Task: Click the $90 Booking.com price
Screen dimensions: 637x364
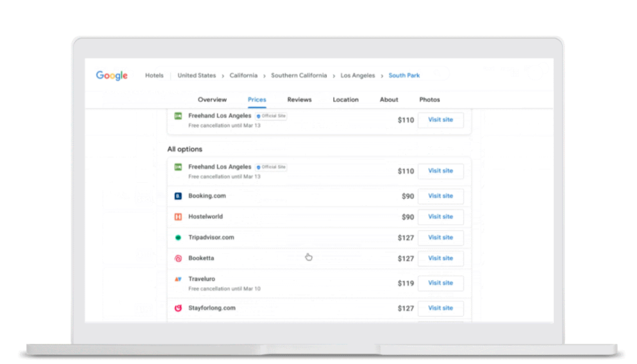Action: coord(408,196)
